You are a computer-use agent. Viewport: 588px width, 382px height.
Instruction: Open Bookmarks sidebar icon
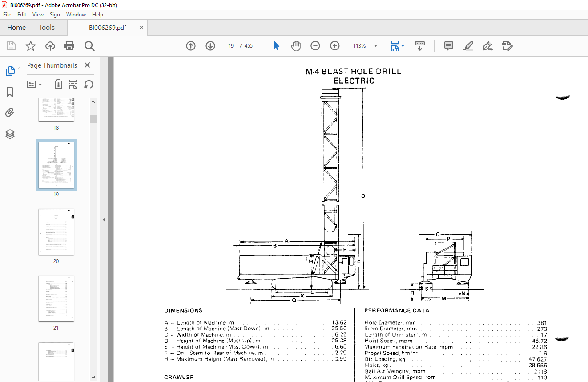(10, 92)
